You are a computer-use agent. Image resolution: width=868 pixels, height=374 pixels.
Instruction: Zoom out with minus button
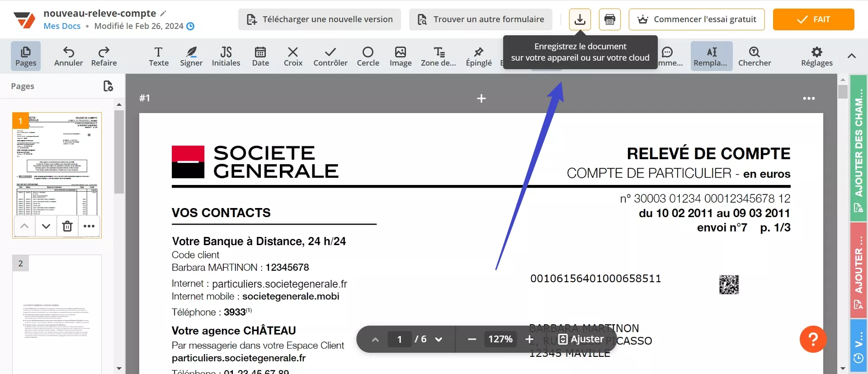coord(472,339)
